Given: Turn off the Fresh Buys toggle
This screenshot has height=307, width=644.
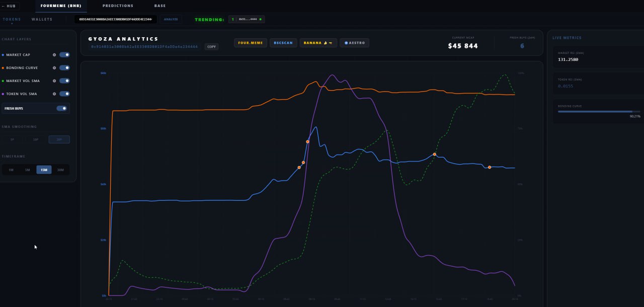Looking at the screenshot, I should coord(62,108).
